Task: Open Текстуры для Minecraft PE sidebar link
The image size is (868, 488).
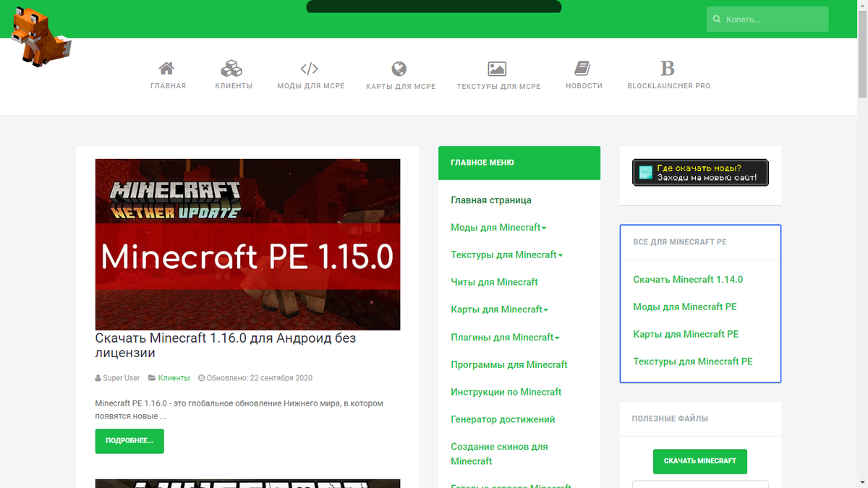Action: [x=693, y=361]
